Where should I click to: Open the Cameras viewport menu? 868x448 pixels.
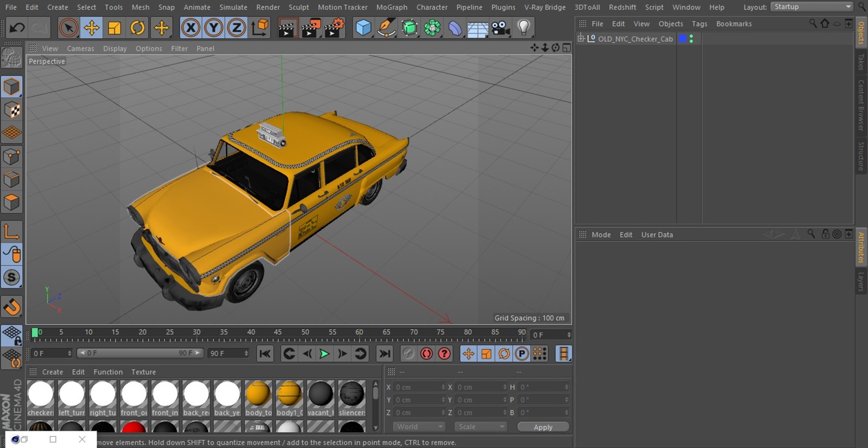(x=80, y=48)
